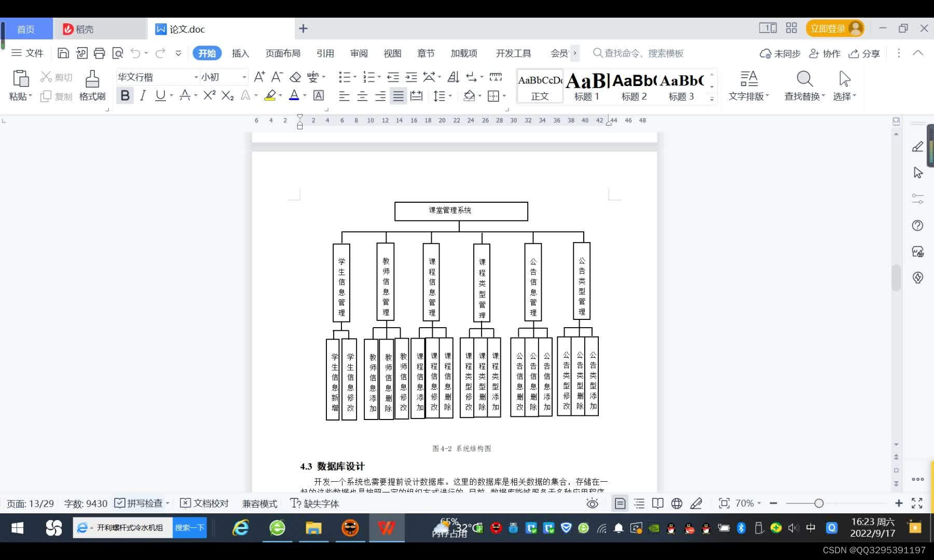Switch to the 稻壳 tab

point(100,29)
